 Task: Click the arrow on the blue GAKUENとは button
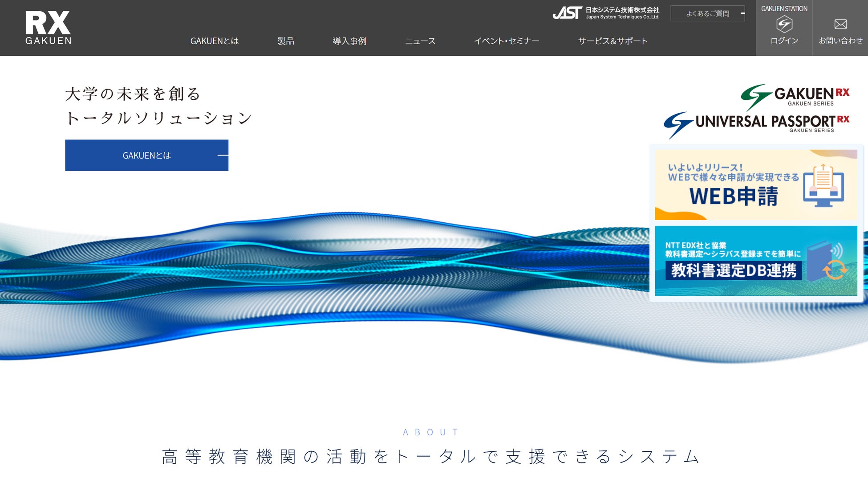click(223, 155)
